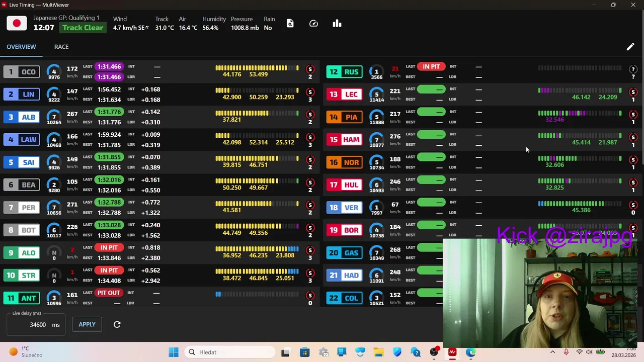Screen dimensions: 644x362
Task: Select driver NOR in position 16
Action: tap(344, 162)
